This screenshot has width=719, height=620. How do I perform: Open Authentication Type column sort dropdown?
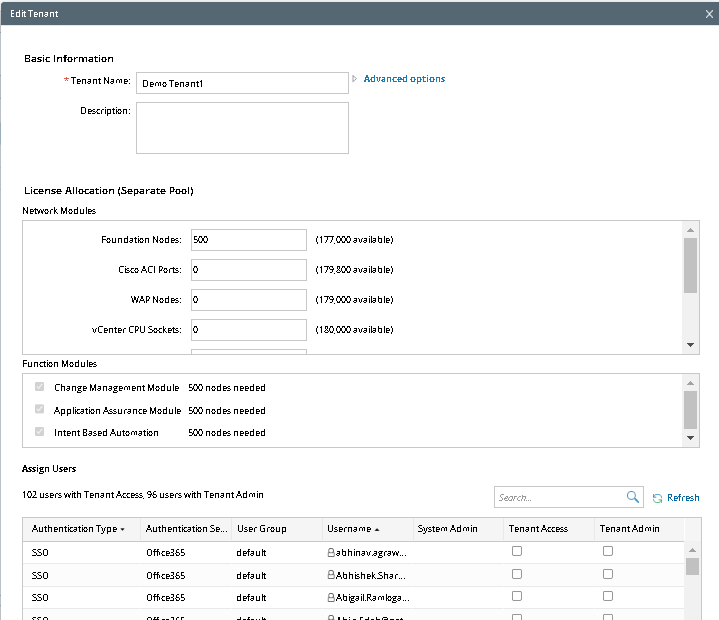[x=123, y=529]
